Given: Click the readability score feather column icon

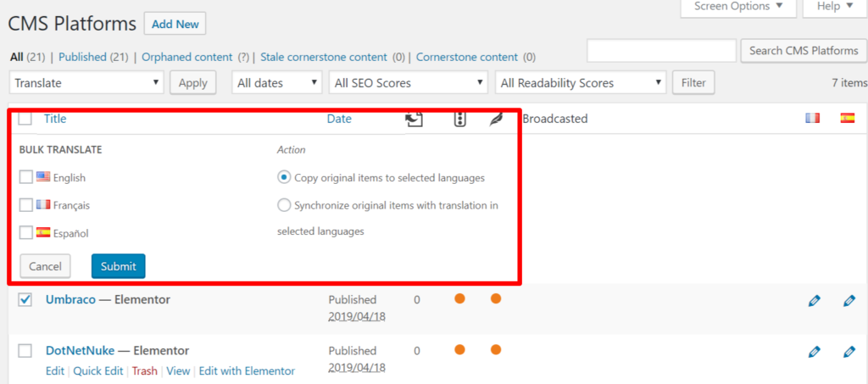Looking at the screenshot, I should 496,119.
